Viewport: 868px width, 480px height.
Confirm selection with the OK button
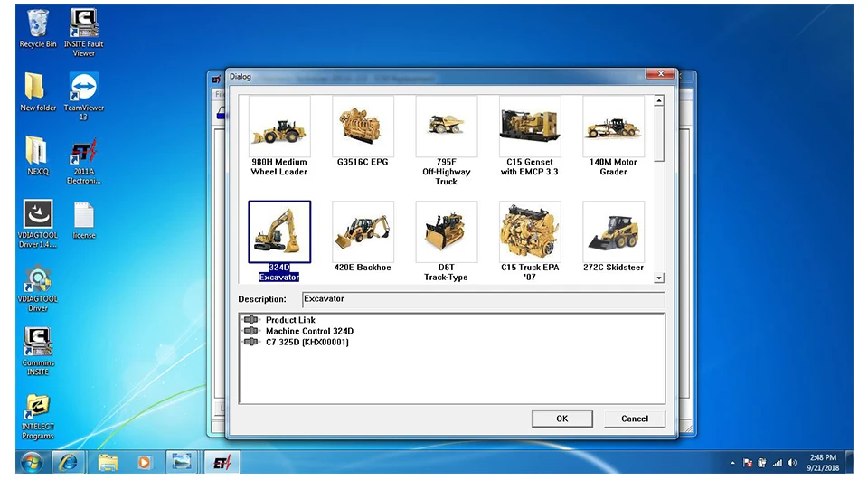561,419
